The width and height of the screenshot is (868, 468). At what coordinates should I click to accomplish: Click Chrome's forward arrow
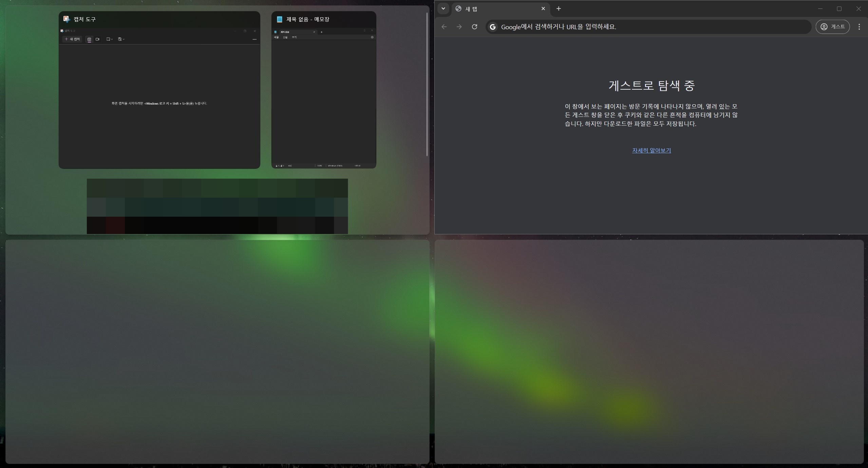click(x=459, y=27)
